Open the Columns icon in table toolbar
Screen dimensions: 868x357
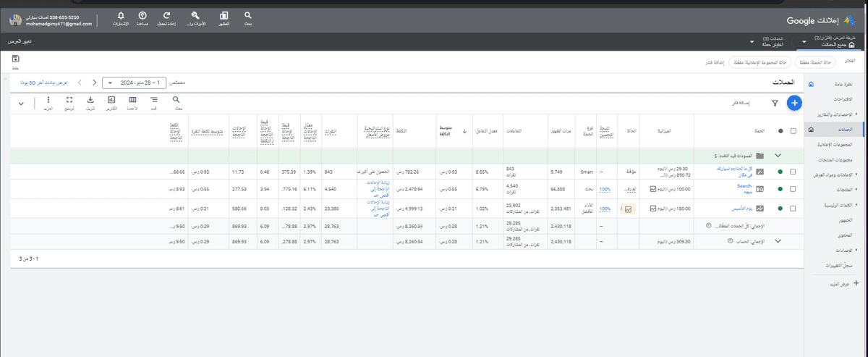tap(132, 104)
